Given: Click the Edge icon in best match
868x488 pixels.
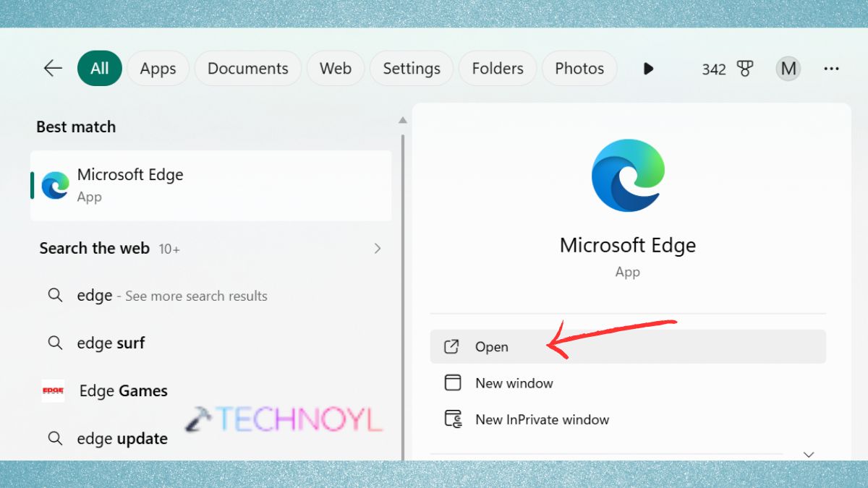Looking at the screenshot, I should [x=56, y=185].
